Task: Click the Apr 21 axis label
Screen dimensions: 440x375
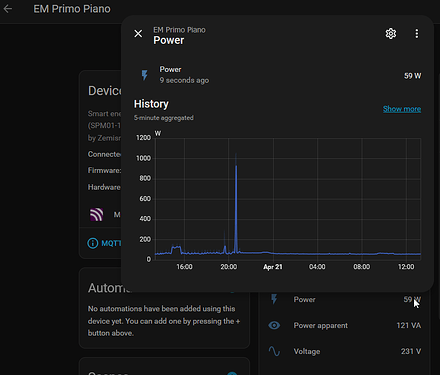Action: (273, 267)
